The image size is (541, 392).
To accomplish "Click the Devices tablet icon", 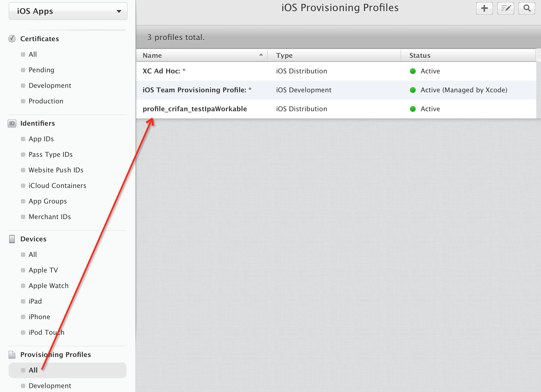I will pyautogui.click(x=12, y=239).
